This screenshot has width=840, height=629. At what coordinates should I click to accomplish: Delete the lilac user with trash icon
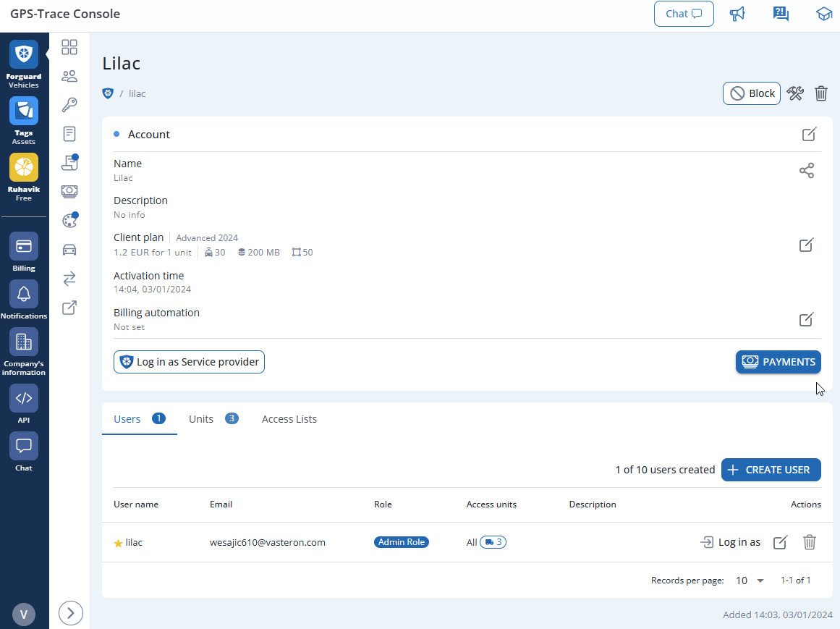click(809, 542)
